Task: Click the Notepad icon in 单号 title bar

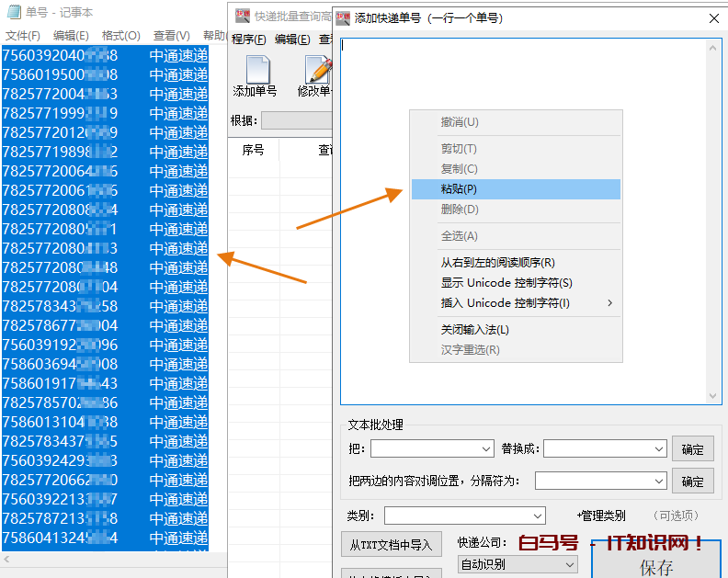Action: (x=13, y=12)
